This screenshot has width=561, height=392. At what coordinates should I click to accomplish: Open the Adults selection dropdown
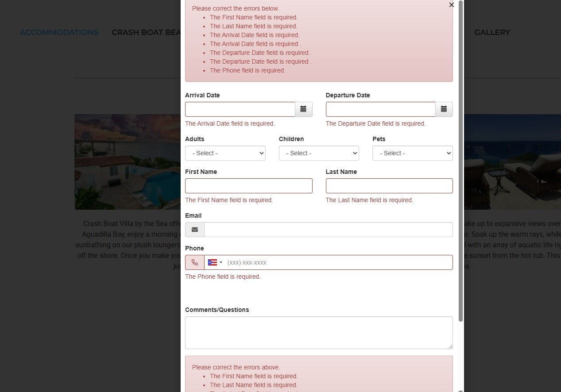pyautogui.click(x=225, y=153)
